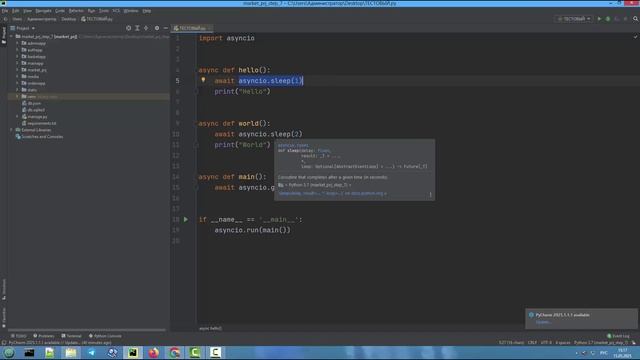Open the Edit menu
The height and width of the screenshot is (360, 640).
click(x=16, y=11)
